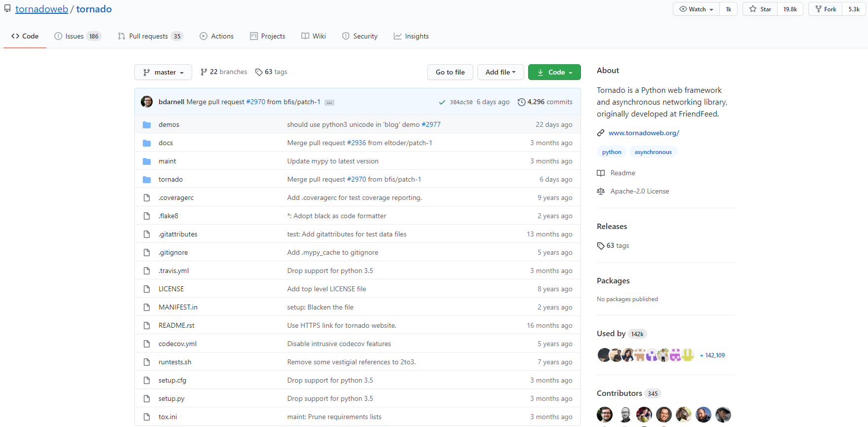Click the tornado folder icon
868x427 pixels.
click(x=147, y=180)
